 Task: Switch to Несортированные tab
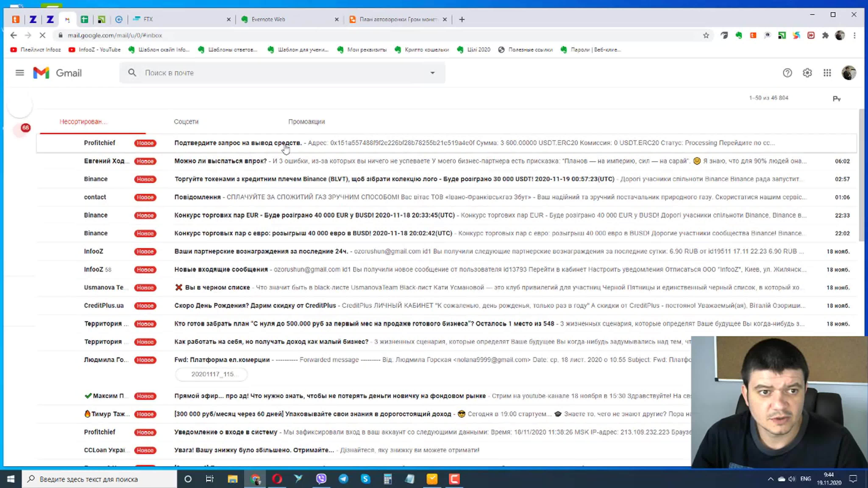tap(83, 122)
